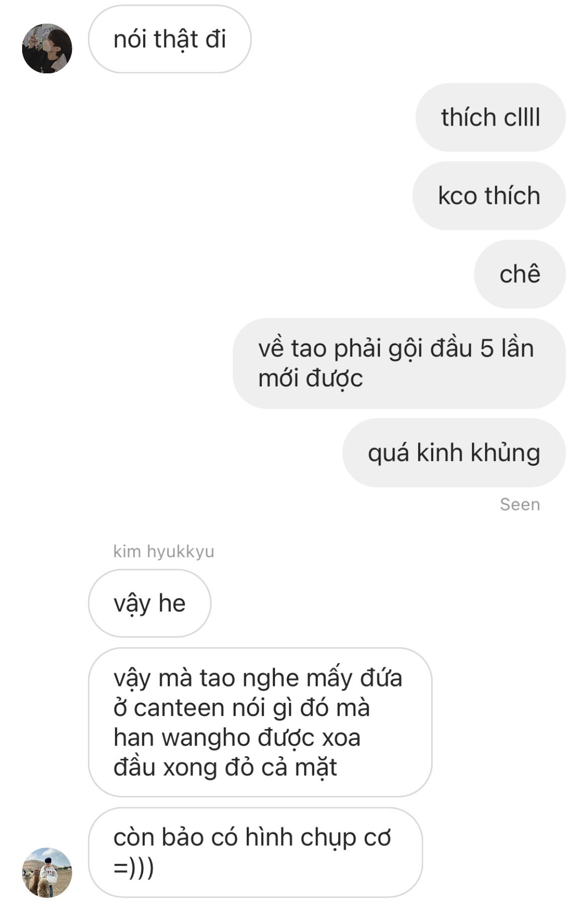
Task: Tap the 'chê' message bubble
Action: pos(520,274)
